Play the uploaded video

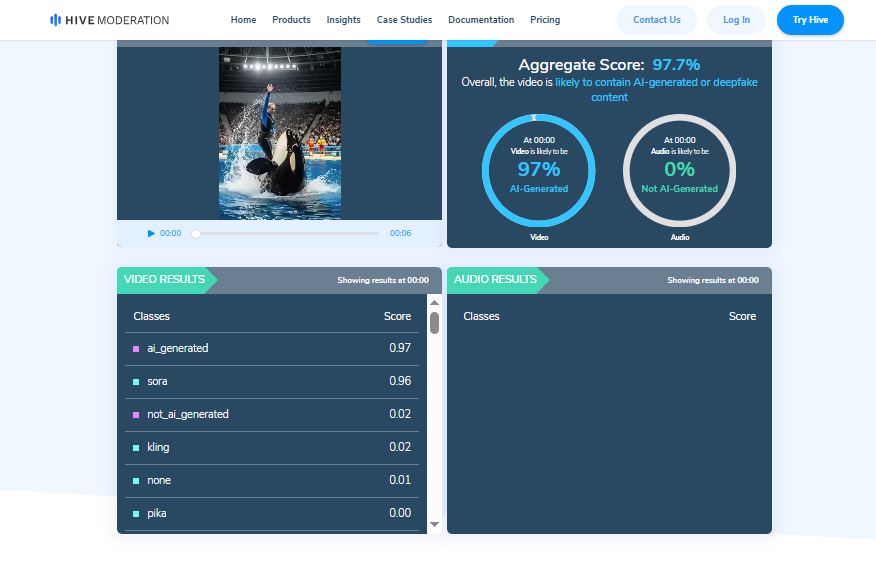coord(152,233)
